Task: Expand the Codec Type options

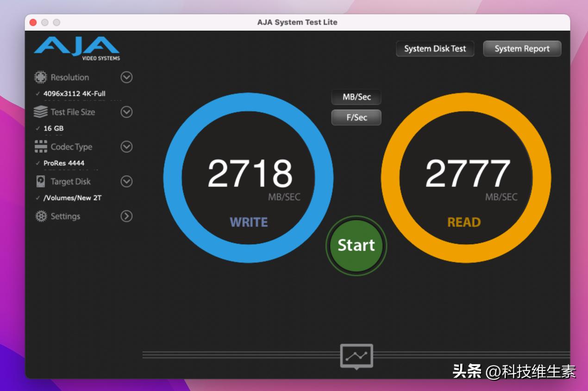Action: coord(126,147)
